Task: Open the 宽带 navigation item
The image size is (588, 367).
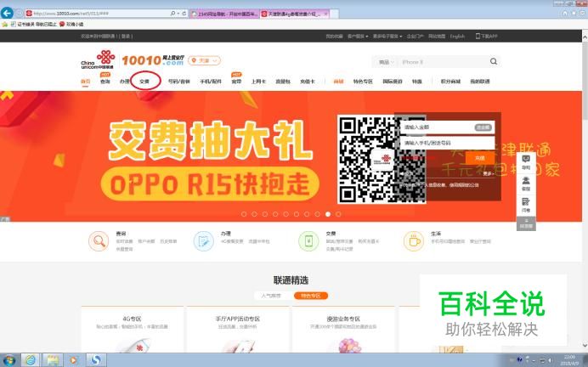Action: click(x=236, y=82)
